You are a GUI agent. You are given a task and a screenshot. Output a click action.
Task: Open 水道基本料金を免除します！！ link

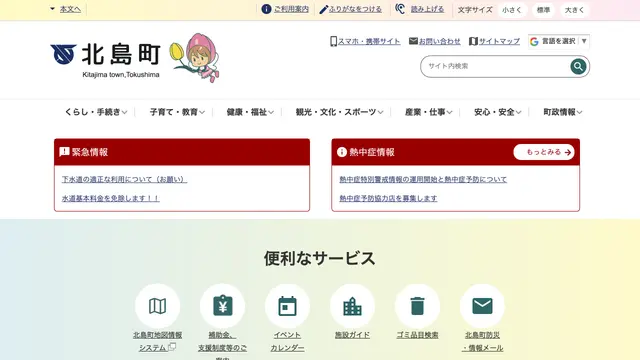pyautogui.click(x=111, y=198)
